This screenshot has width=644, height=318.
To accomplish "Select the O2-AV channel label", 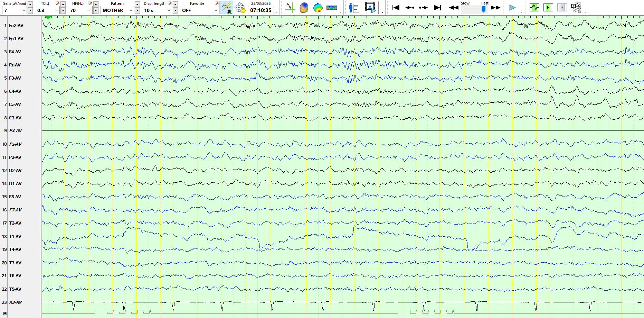I will (15, 171).
